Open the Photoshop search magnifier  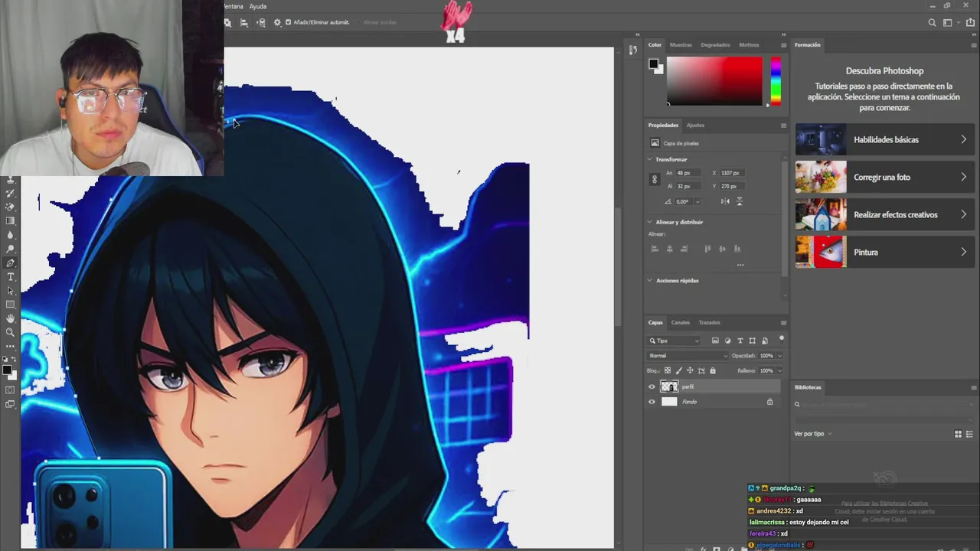pos(932,23)
